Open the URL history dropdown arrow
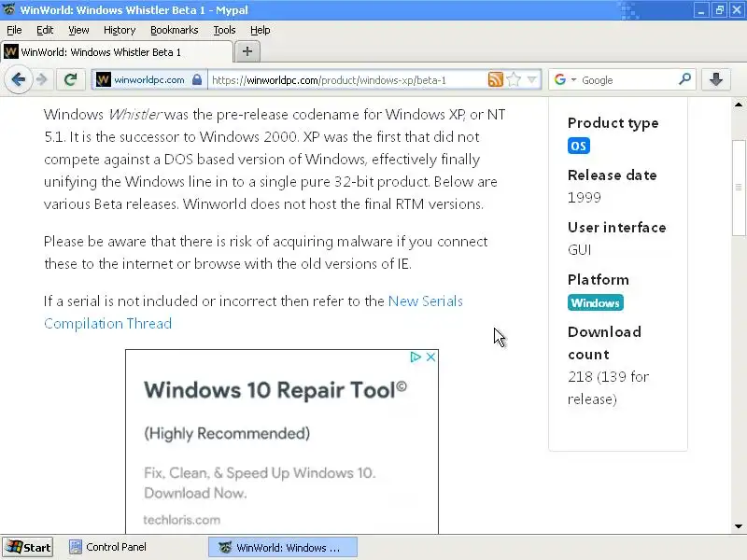Screen dimensions: 747x560 pos(532,79)
